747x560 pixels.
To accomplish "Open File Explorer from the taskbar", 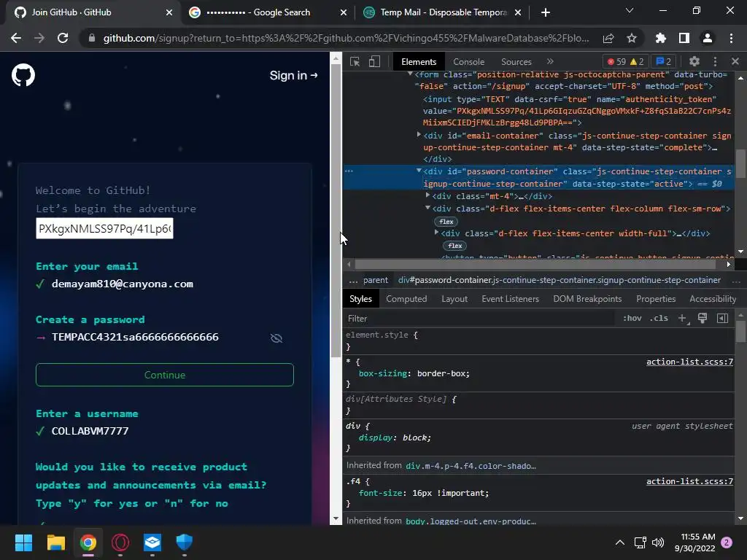I will pyautogui.click(x=55, y=542).
